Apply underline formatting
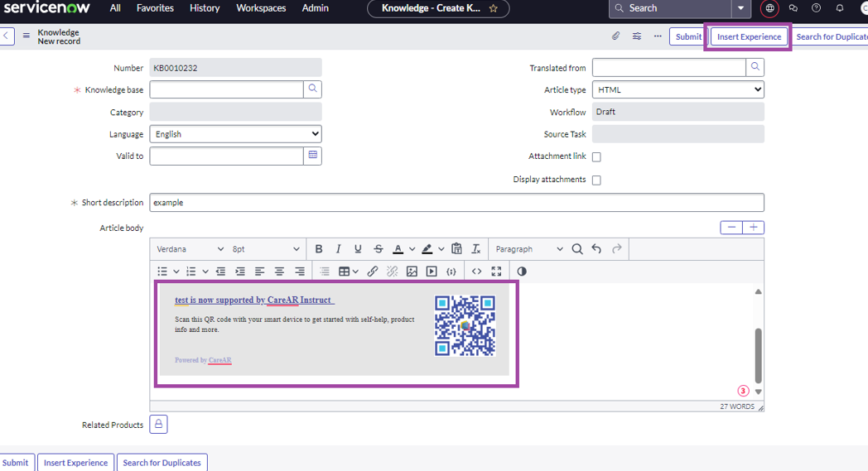 pos(358,249)
